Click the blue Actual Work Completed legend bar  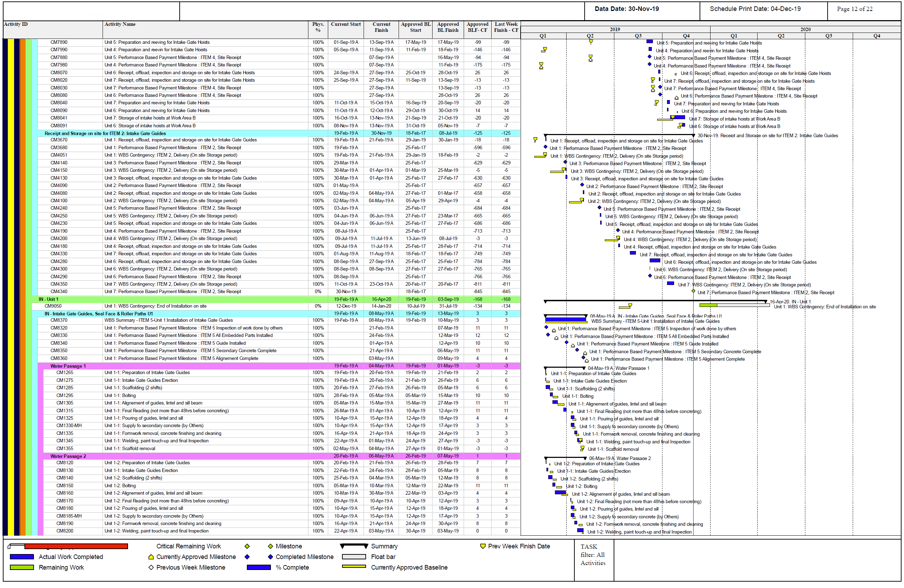click(x=22, y=557)
